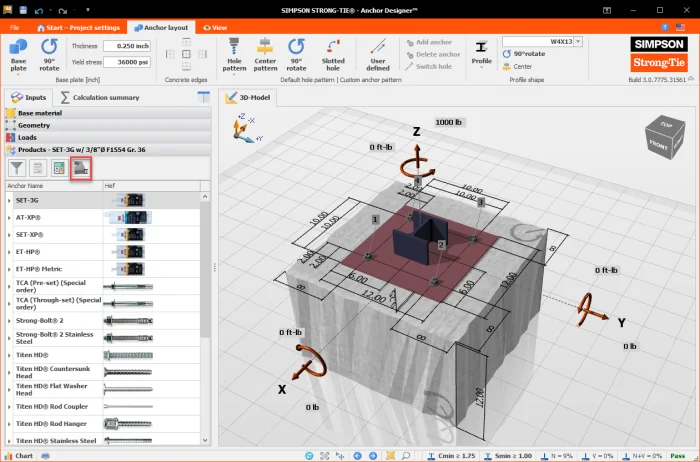Expand the ET-HP® Metric anchor row
The width and height of the screenshot is (700, 462).
coord(9,269)
